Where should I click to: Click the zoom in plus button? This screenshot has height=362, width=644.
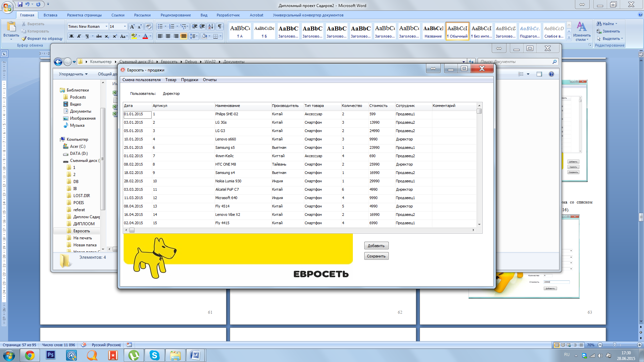(639, 345)
